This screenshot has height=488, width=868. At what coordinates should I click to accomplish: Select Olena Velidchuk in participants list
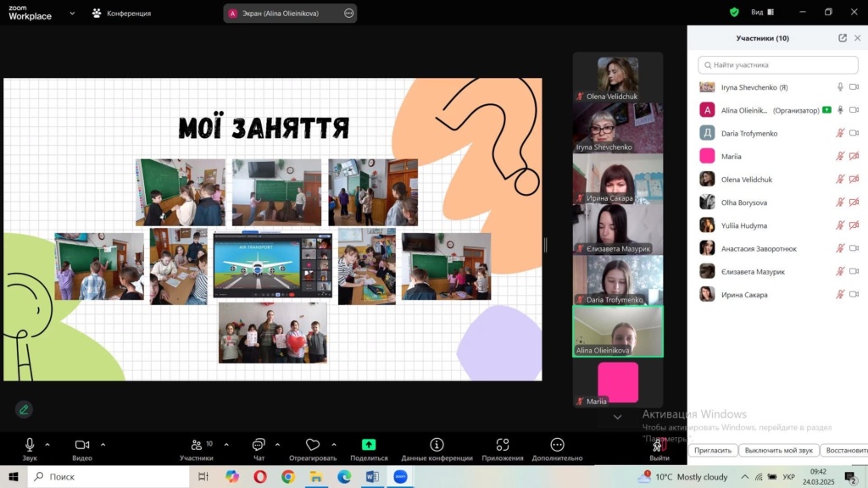(x=778, y=180)
